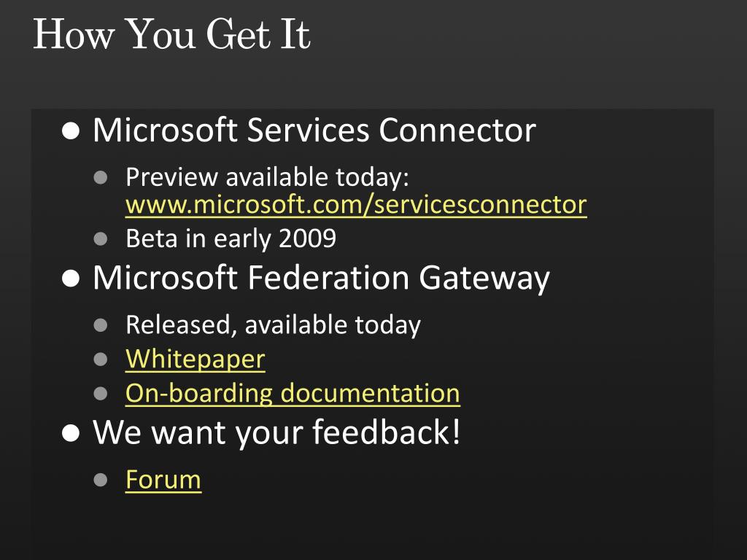
Task: Click white bullet beside Microsoft Services Connector
Action: 71,131
